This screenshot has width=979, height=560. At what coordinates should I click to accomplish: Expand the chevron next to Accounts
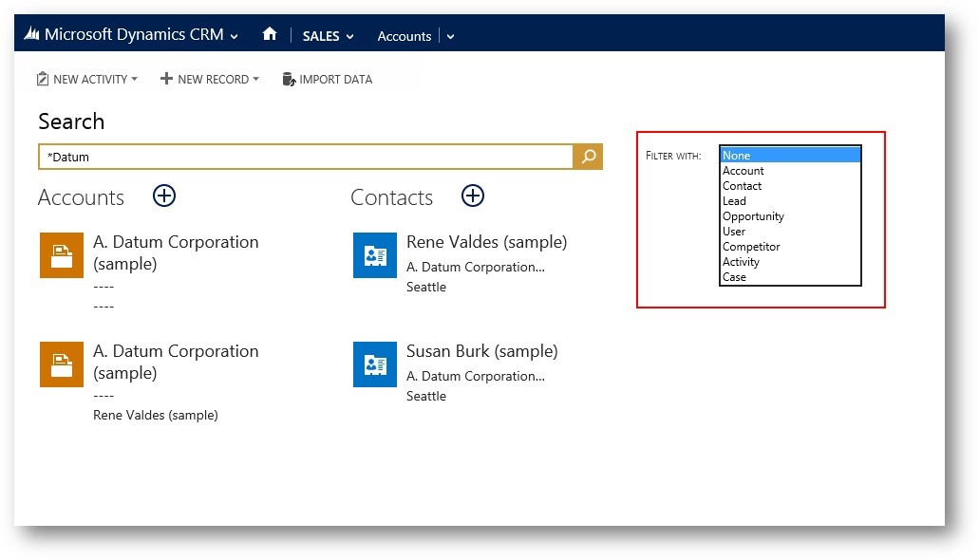pos(450,36)
